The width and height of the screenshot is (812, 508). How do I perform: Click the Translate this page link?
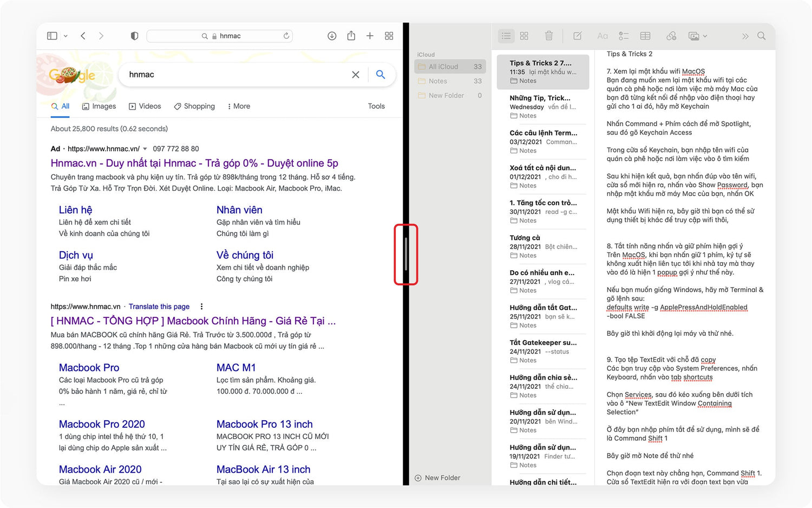coord(159,307)
